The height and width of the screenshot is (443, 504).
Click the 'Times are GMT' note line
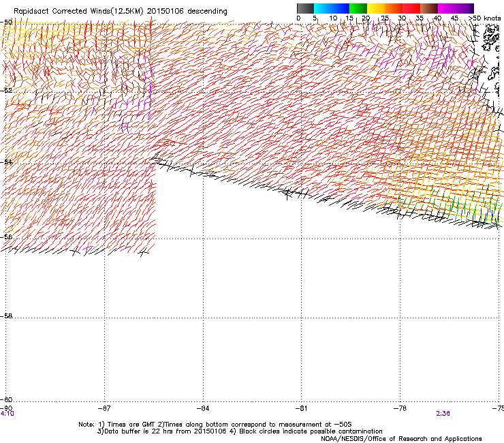pyautogui.click(x=215, y=425)
